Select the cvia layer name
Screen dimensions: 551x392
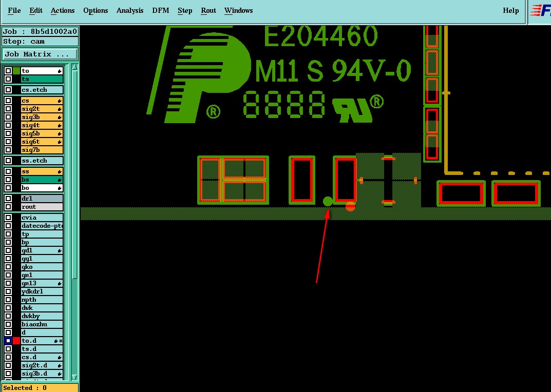pos(42,218)
